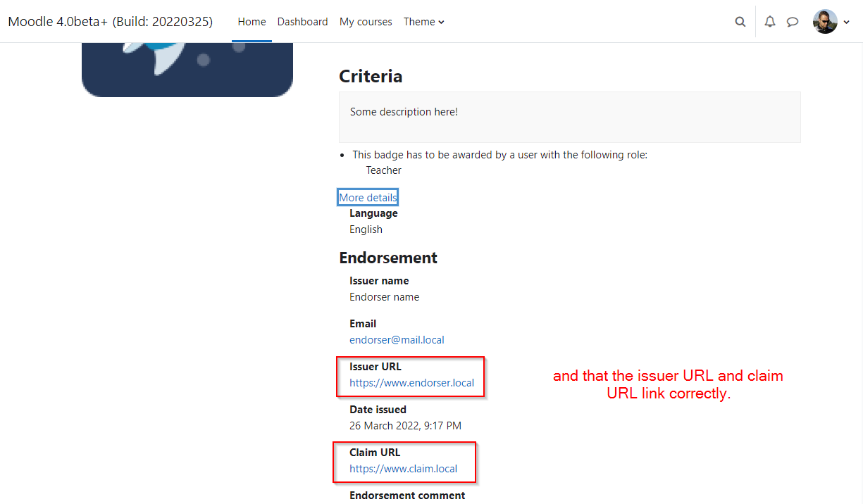Open the My courses tab

click(x=366, y=22)
